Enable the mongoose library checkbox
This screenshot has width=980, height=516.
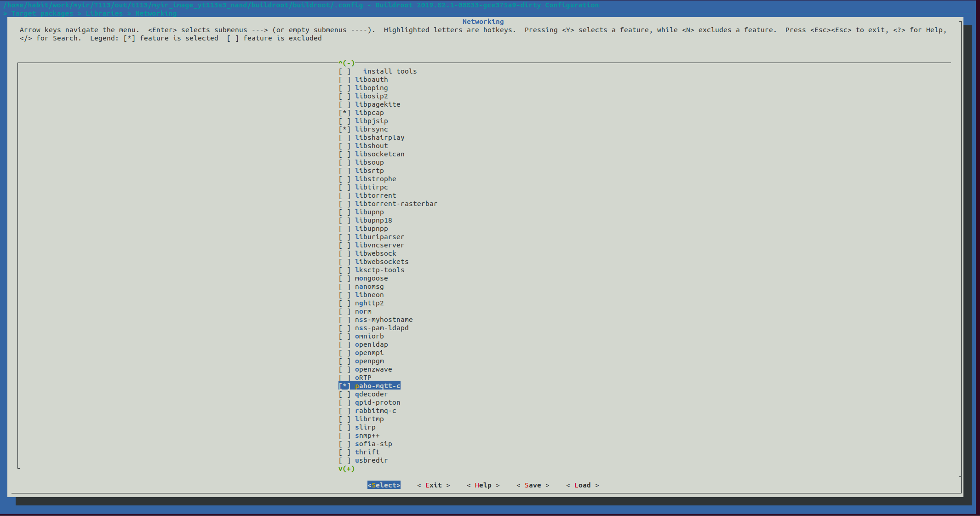344,278
